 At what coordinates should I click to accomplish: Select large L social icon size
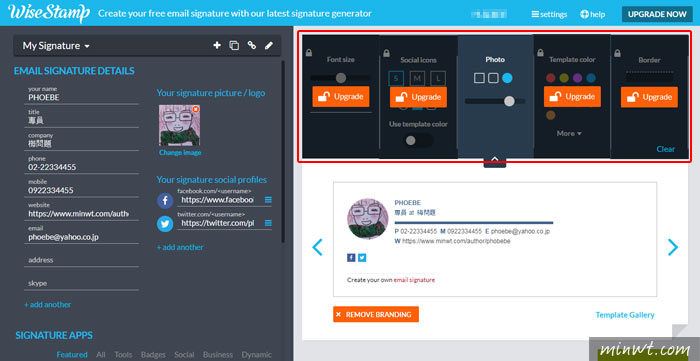pos(438,79)
